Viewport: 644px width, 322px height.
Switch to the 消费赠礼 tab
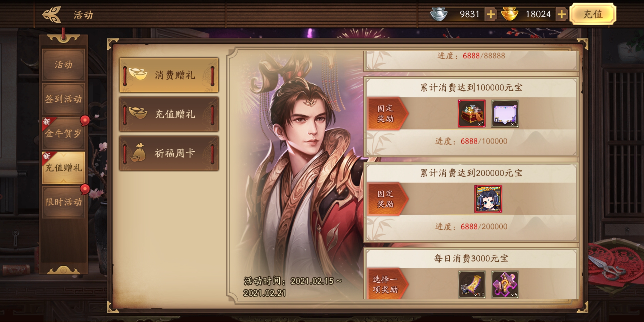pos(169,75)
